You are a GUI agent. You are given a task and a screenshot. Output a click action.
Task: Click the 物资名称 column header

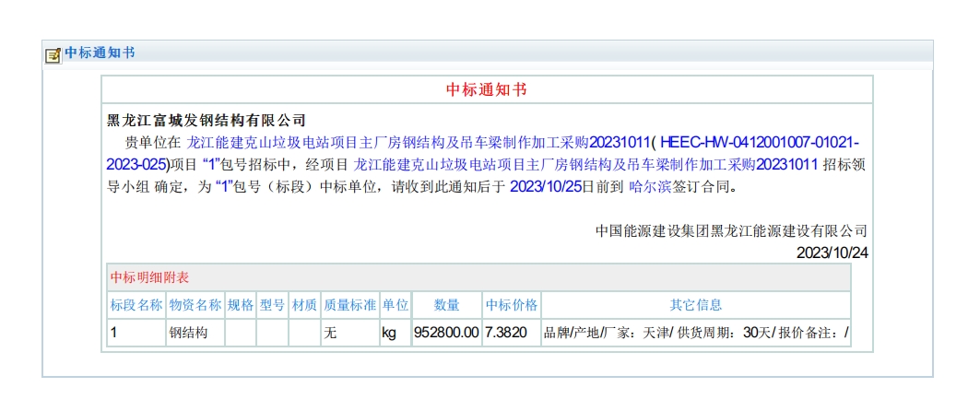pyautogui.click(x=195, y=305)
